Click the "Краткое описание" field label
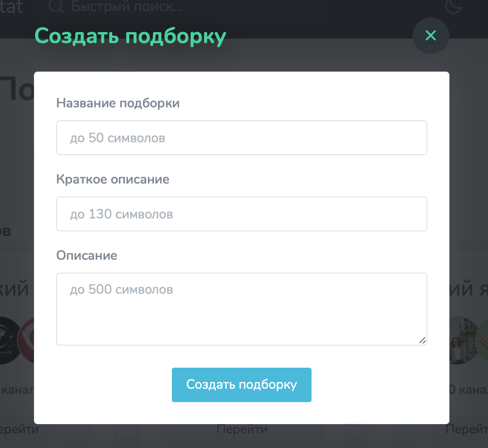Image resolution: width=488 pixels, height=448 pixels. (113, 179)
